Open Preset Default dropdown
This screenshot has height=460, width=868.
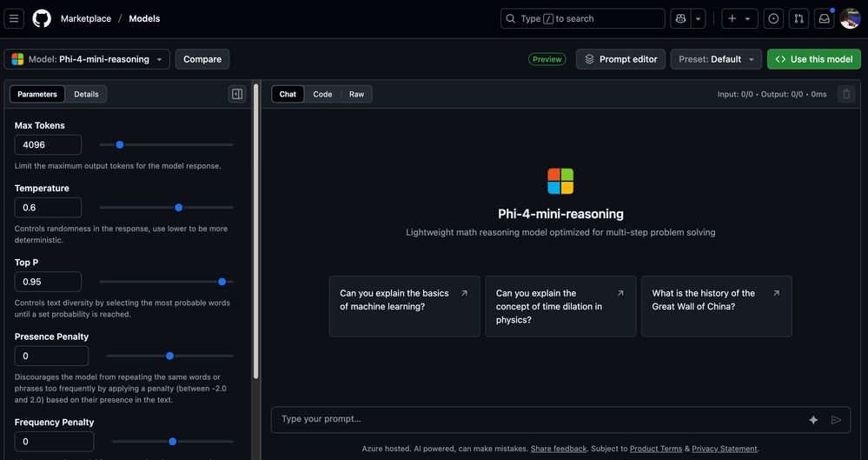(x=716, y=59)
